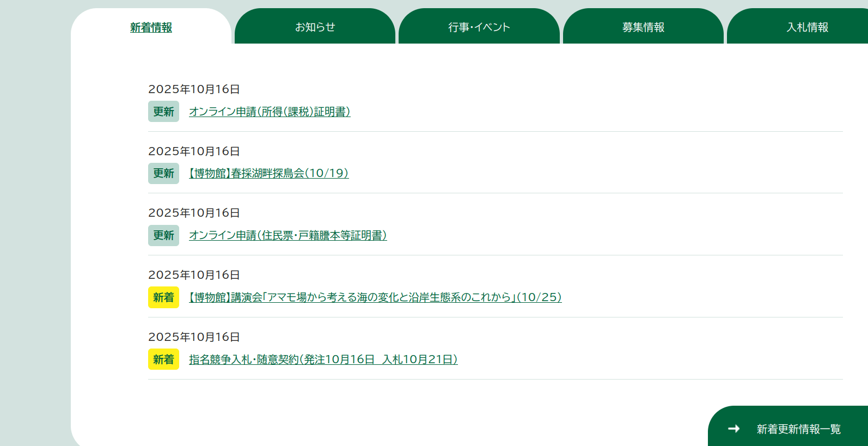Open 指名競争入札・随意契約 bidding link
Screen dimensions: 868x446
click(x=323, y=359)
